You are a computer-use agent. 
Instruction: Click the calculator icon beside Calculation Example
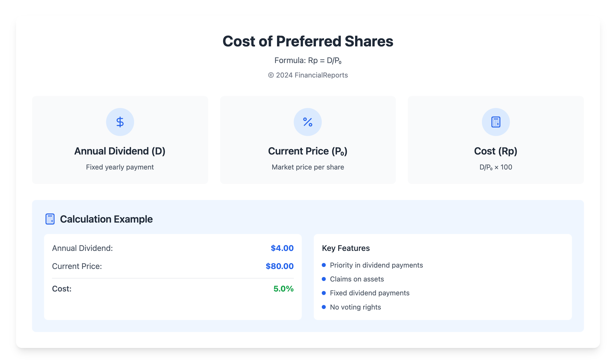point(50,219)
